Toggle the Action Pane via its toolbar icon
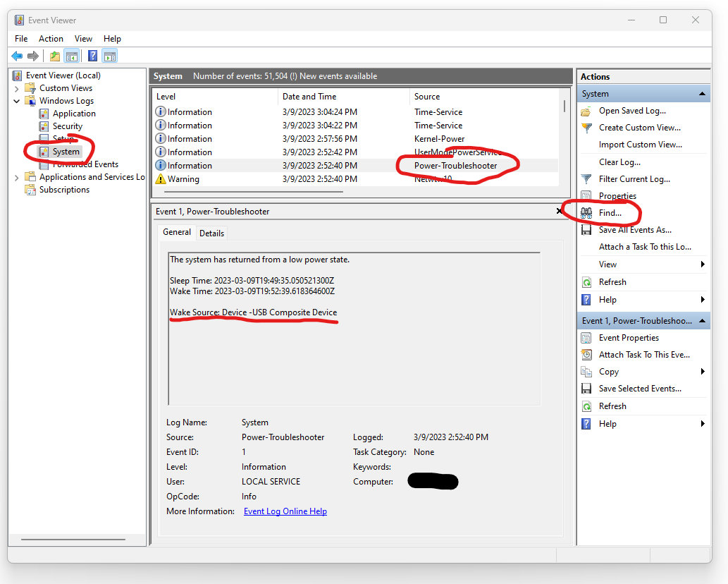The height and width of the screenshot is (584, 728). tap(110, 56)
